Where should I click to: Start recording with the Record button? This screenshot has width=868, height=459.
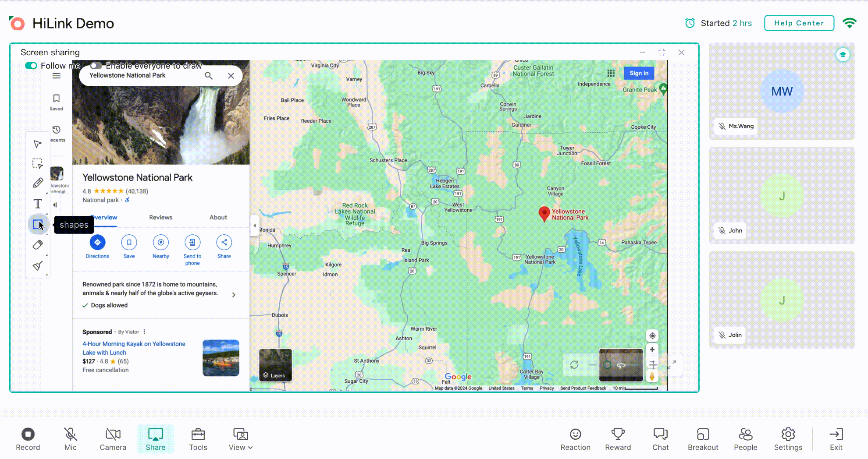coord(28,439)
